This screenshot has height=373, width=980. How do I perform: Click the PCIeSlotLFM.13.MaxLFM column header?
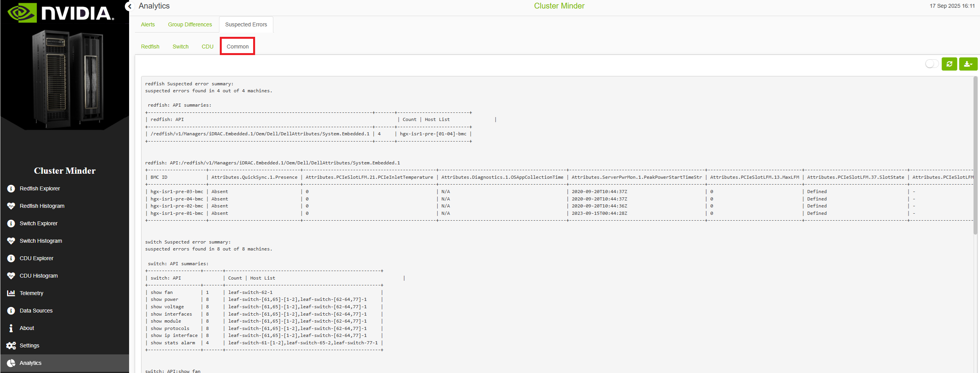(x=754, y=177)
